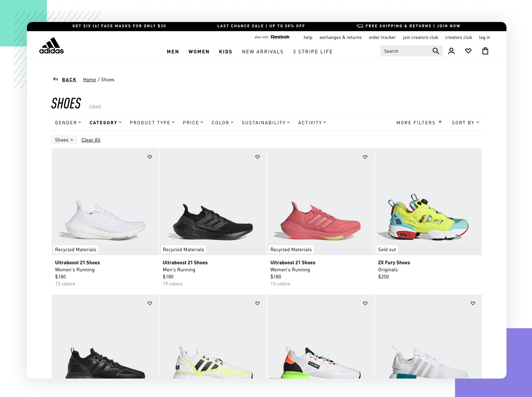Open the all-black shoe image in second row
Image resolution: width=532 pixels, height=397 pixels.
[105, 336]
